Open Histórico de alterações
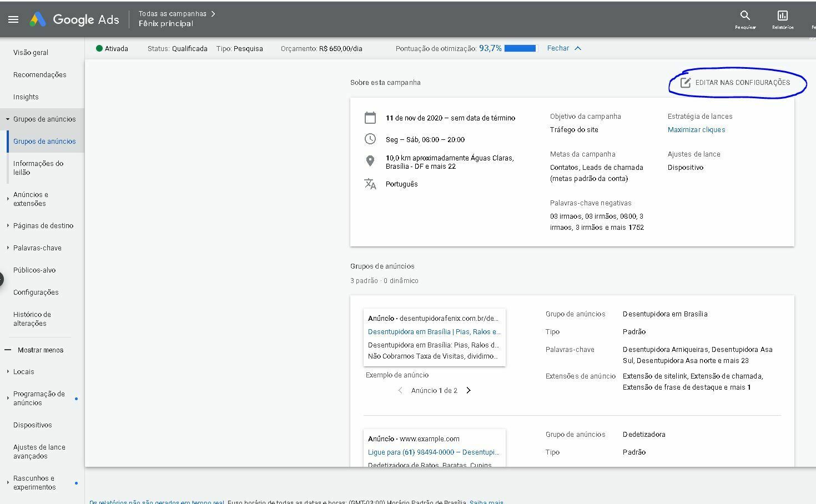816x504 pixels. click(32, 319)
